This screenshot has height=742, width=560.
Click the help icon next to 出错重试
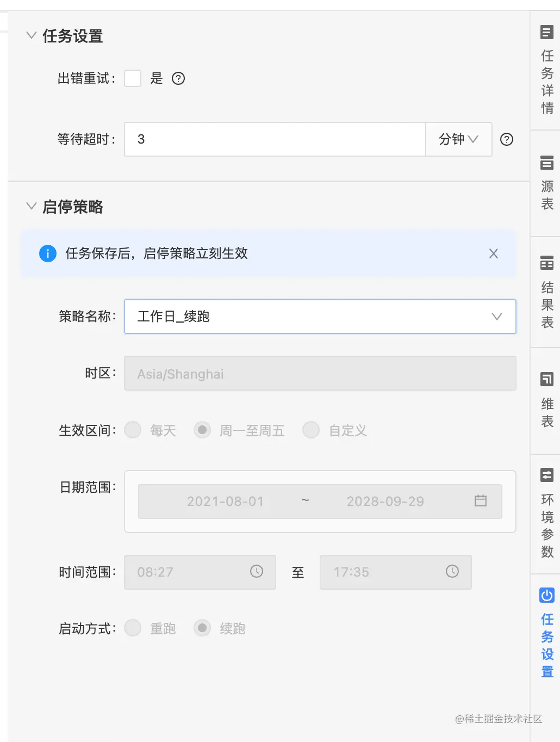(178, 79)
